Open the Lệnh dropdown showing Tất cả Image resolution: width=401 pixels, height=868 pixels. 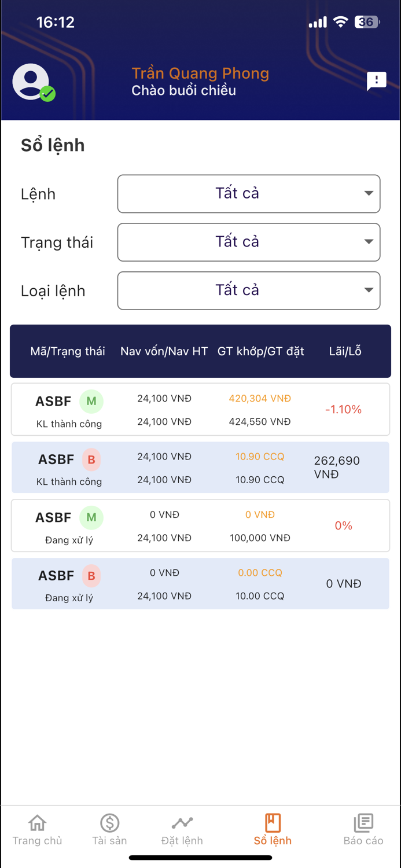point(248,193)
